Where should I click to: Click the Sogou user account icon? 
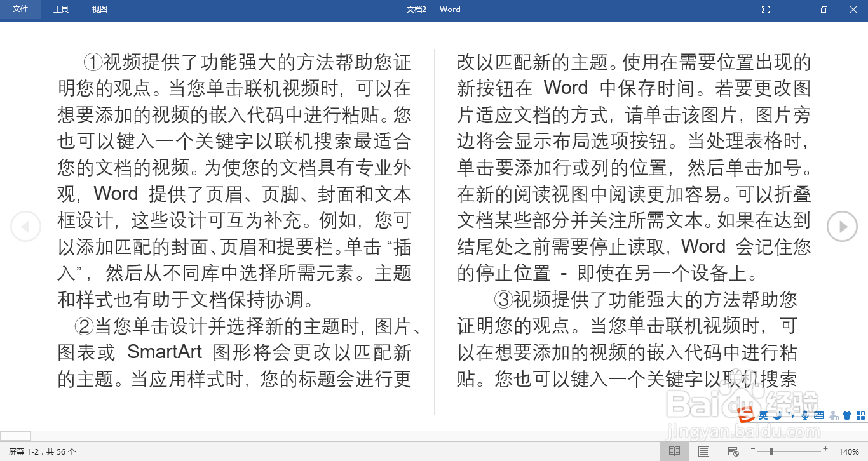coord(833,415)
